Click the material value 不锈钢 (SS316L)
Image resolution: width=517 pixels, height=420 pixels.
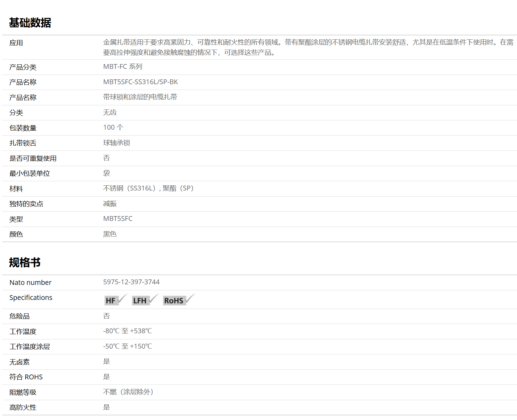[x=129, y=188]
